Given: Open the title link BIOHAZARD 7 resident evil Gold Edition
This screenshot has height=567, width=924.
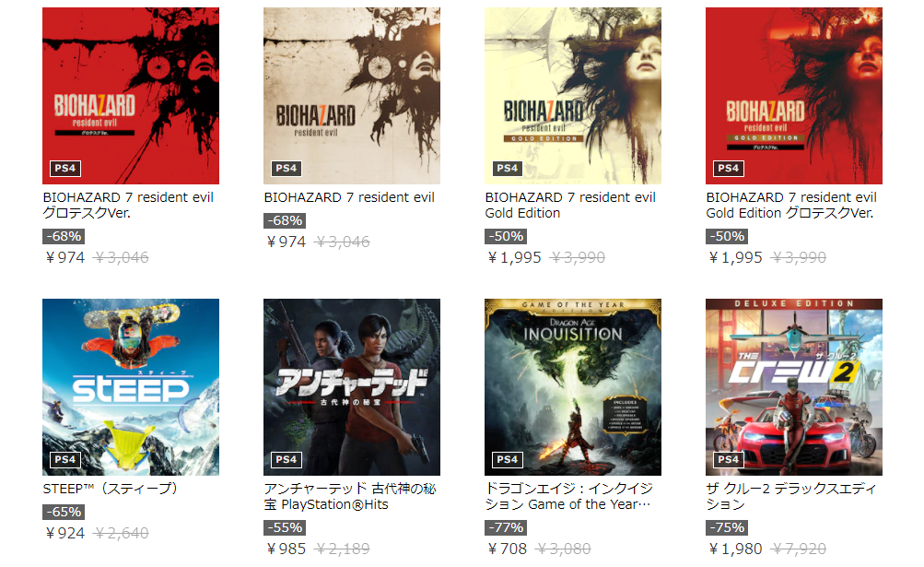Looking at the screenshot, I should pos(570,206).
